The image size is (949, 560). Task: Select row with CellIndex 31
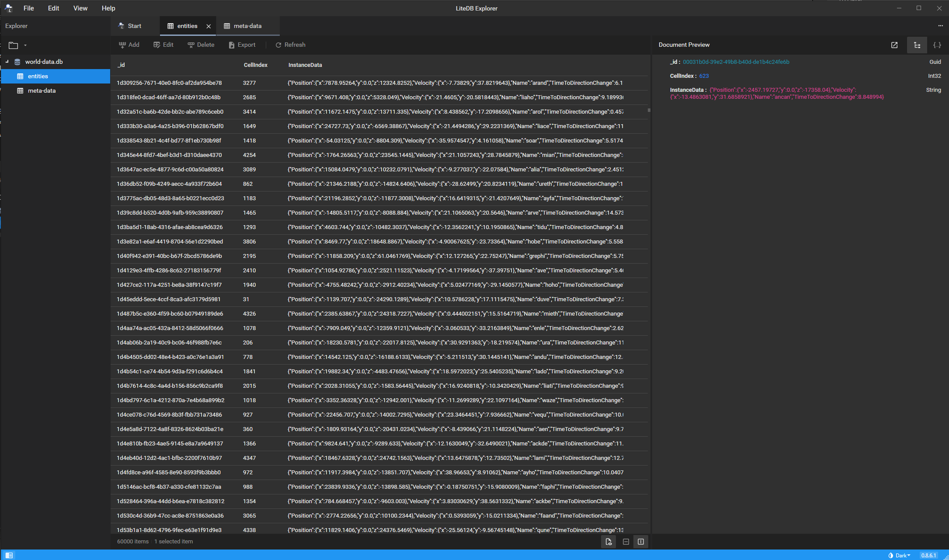pos(379,299)
